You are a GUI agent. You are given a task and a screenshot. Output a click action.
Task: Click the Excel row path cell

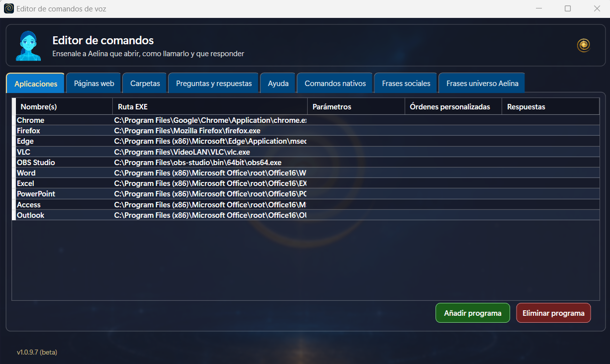[210, 183]
